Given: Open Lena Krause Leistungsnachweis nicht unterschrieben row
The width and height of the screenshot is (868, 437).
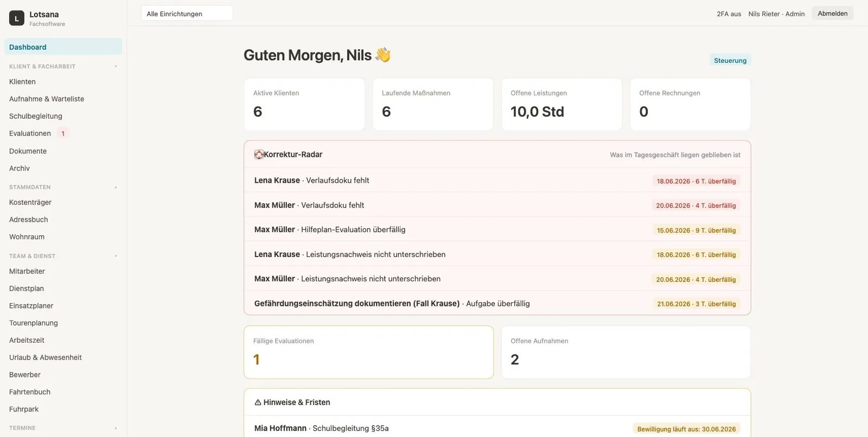Looking at the screenshot, I should pos(497,254).
